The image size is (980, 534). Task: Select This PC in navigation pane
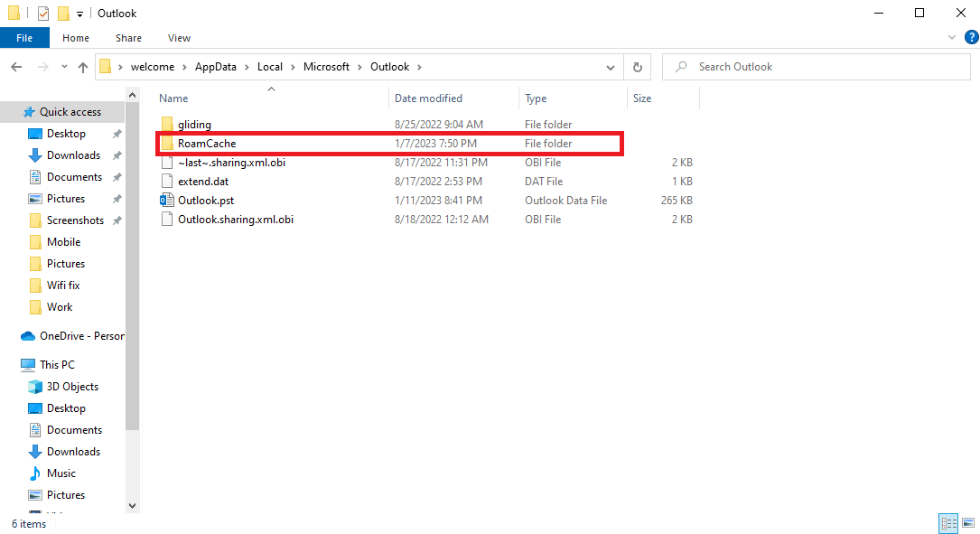pos(57,364)
